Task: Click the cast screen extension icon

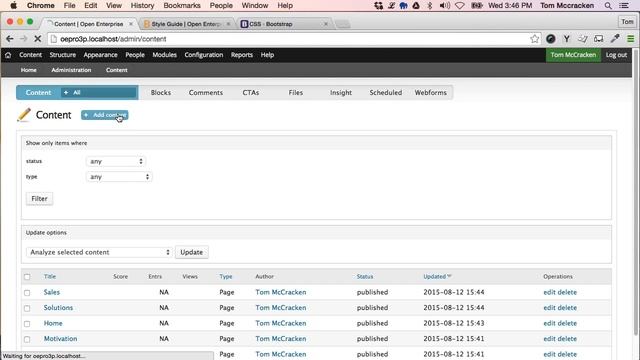Action: tap(599, 39)
